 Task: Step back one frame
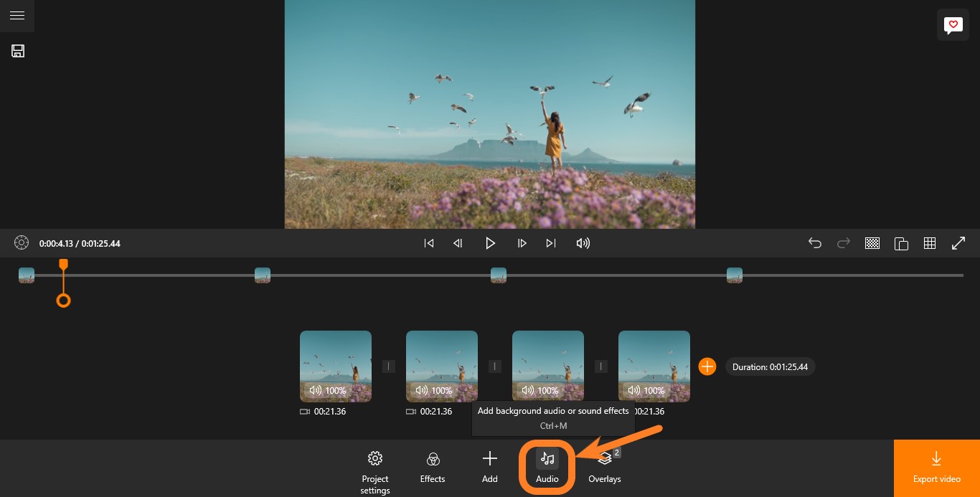pos(458,243)
